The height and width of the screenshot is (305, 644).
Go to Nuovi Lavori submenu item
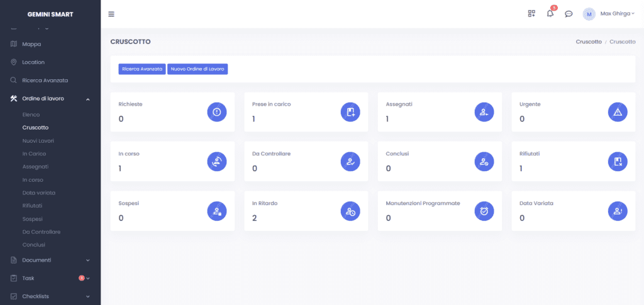pos(38,141)
